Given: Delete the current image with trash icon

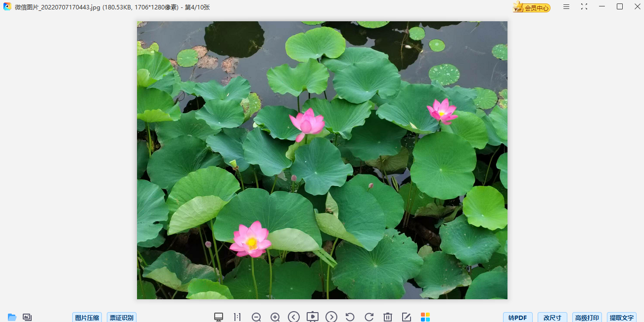Looking at the screenshot, I should [x=388, y=317].
